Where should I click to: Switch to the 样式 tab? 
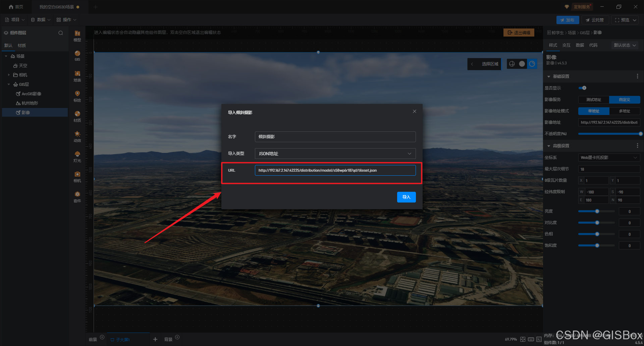[x=553, y=45]
